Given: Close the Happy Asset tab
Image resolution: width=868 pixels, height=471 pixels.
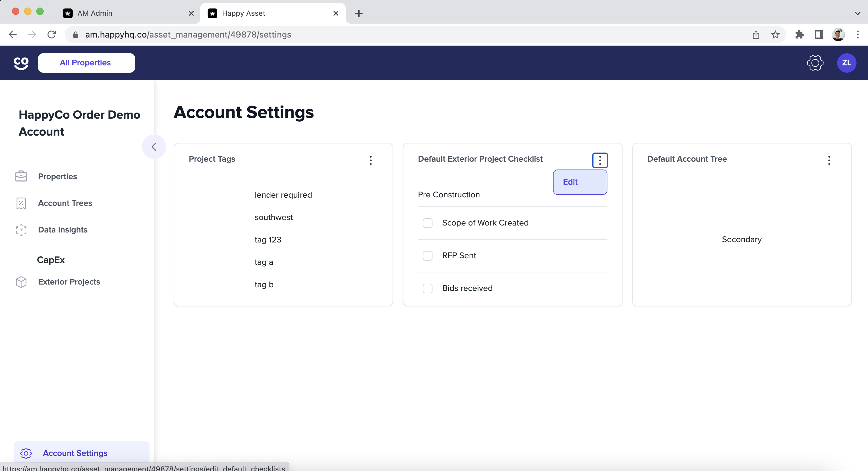Looking at the screenshot, I should click(336, 13).
